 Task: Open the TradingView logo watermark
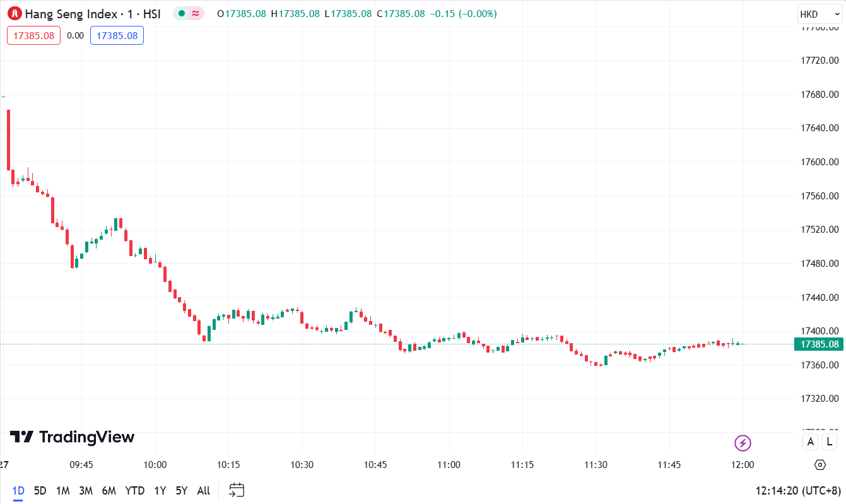coord(73,437)
